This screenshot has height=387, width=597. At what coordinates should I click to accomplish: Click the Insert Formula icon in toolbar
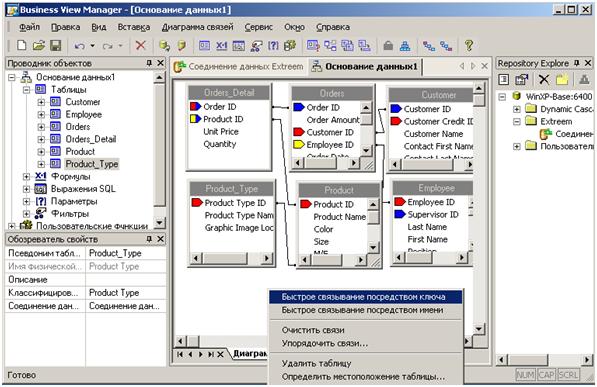[222, 46]
